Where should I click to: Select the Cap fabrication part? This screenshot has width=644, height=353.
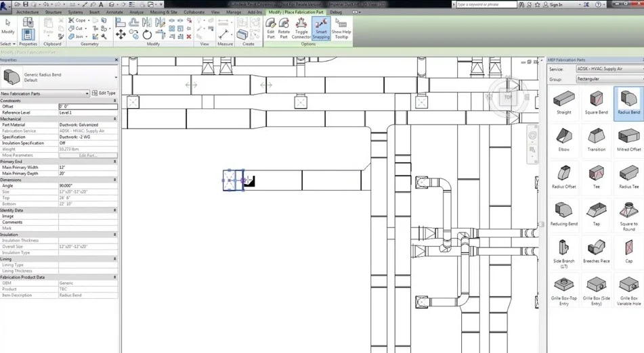(628, 250)
